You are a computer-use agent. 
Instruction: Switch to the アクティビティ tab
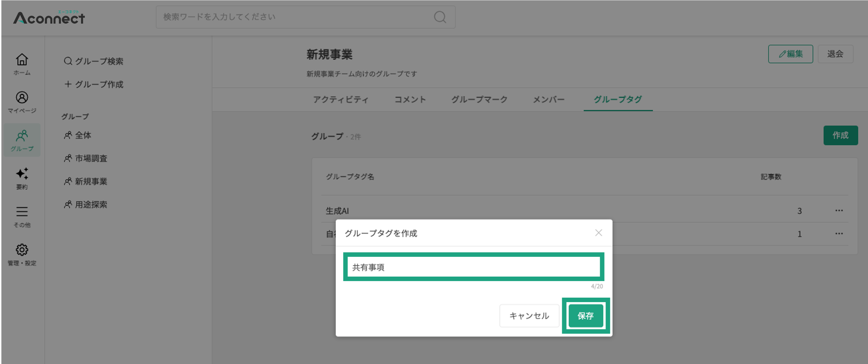340,100
